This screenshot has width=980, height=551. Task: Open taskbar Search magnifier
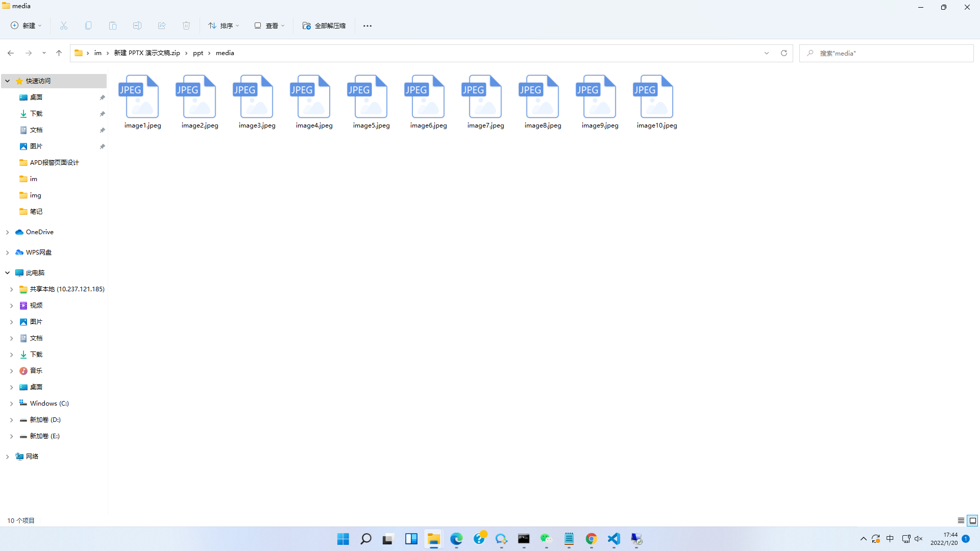pos(366,539)
